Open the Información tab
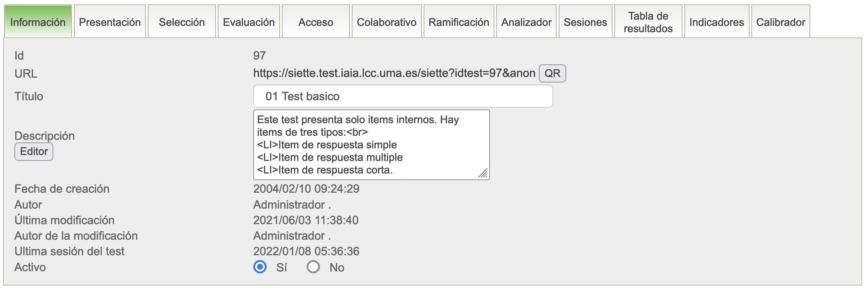 point(38,22)
